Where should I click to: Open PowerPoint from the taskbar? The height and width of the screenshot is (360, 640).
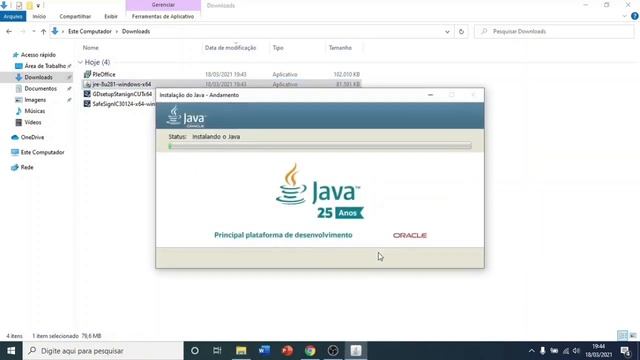[x=287, y=351]
